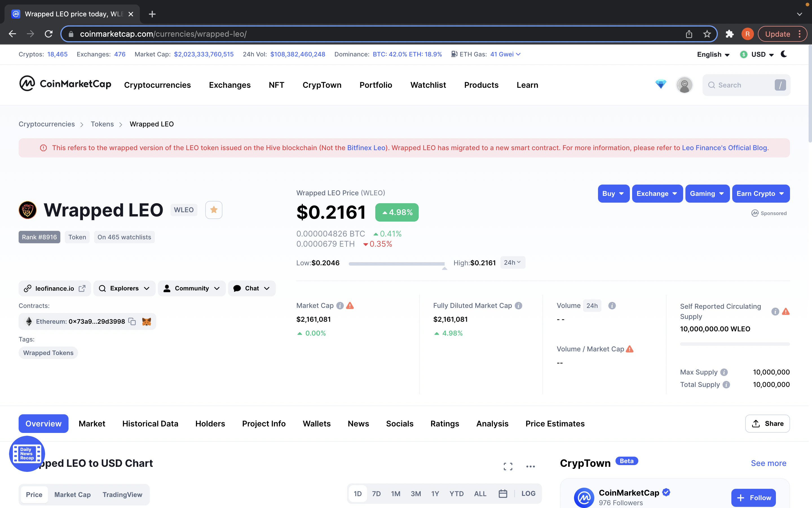Click the CoinMarketCap logo
Screen dimensions: 812x508
65,84
